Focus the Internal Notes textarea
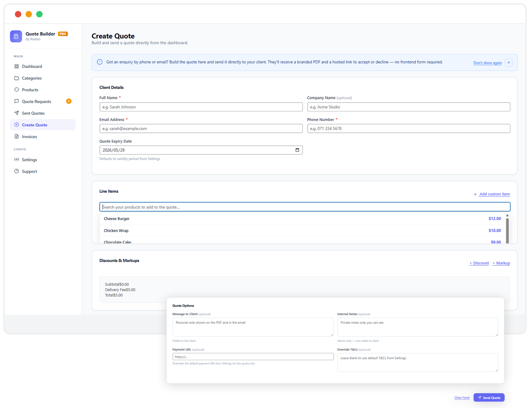Image resolution: width=532 pixels, height=408 pixels. tap(417, 327)
